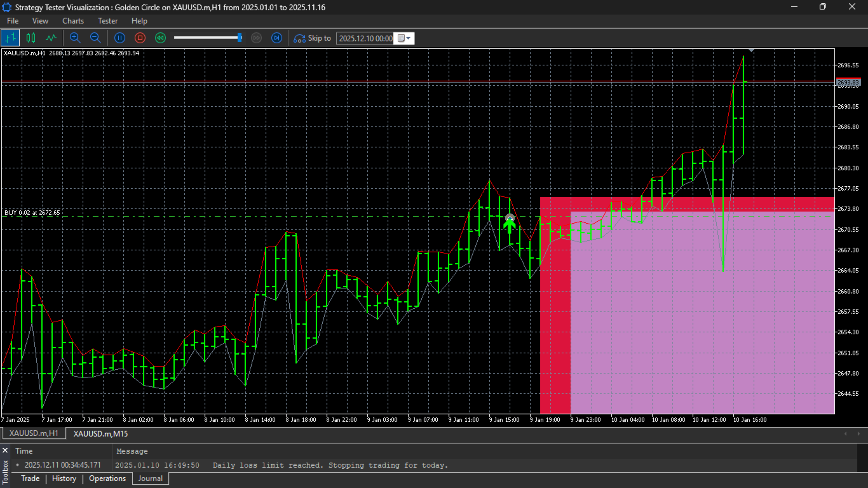The width and height of the screenshot is (868, 488).
Task: Click the Toolbox vertical label
Action: (5, 473)
